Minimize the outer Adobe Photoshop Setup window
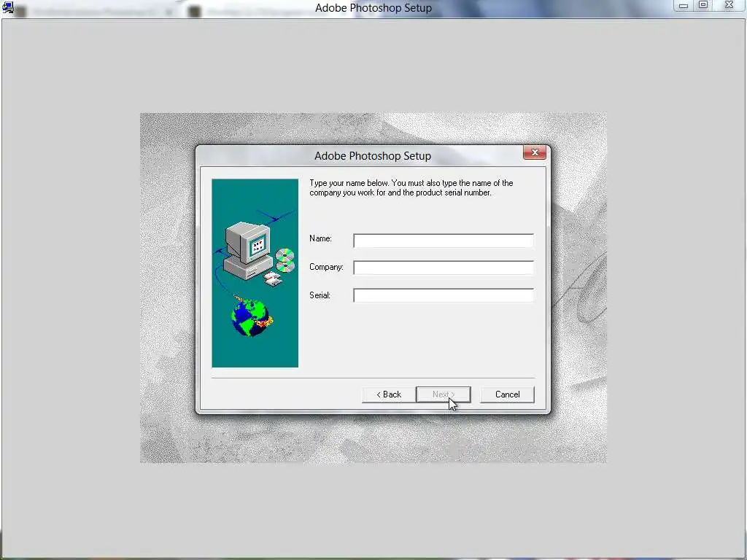 683,5
